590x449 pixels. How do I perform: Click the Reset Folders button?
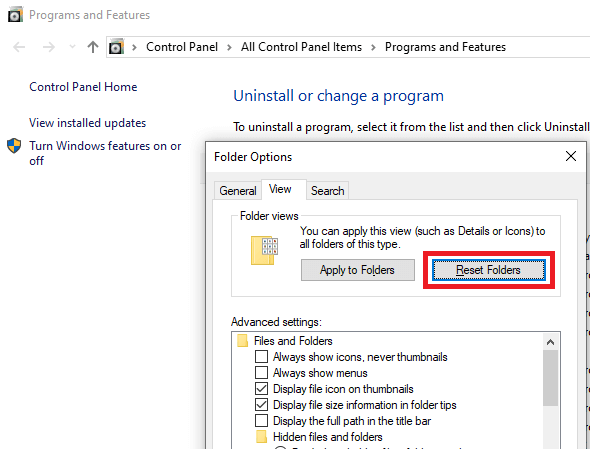(488, 270)
